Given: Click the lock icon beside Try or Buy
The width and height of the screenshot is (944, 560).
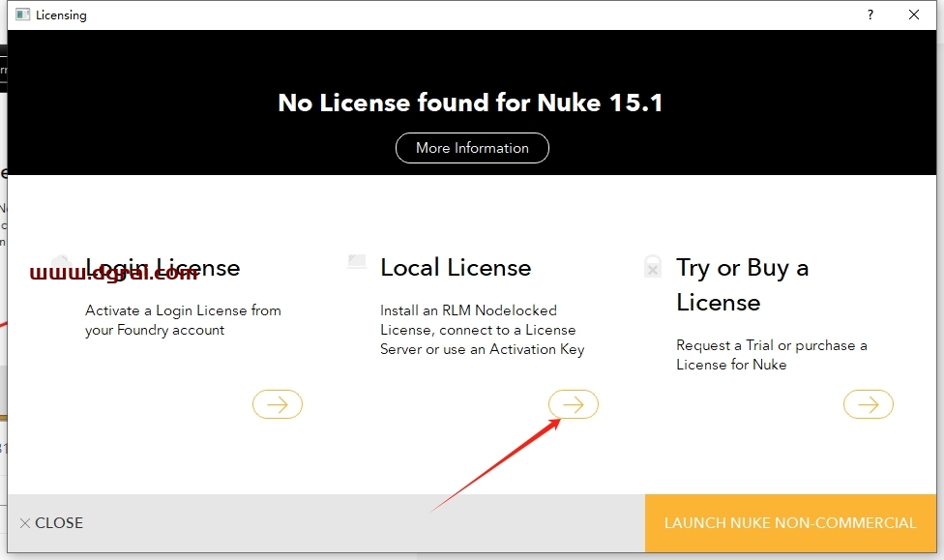Looking at the screenshot, I should [653, 266].
